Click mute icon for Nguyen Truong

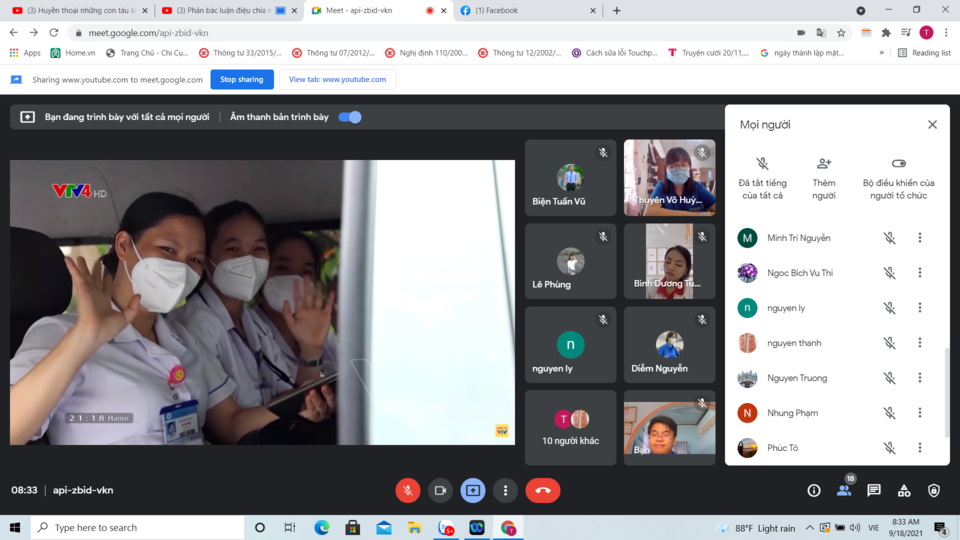coord(890,378)
